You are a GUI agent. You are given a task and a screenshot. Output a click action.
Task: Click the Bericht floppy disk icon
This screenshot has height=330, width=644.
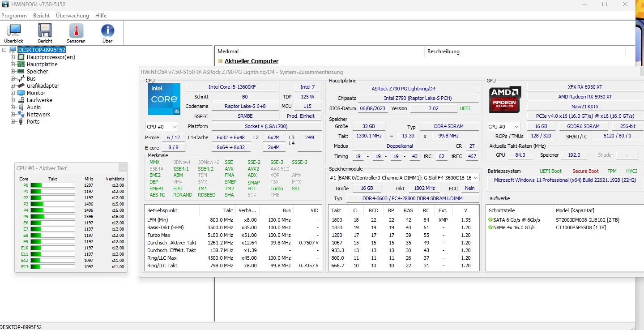pyautogui.click(x=45, y=30)
